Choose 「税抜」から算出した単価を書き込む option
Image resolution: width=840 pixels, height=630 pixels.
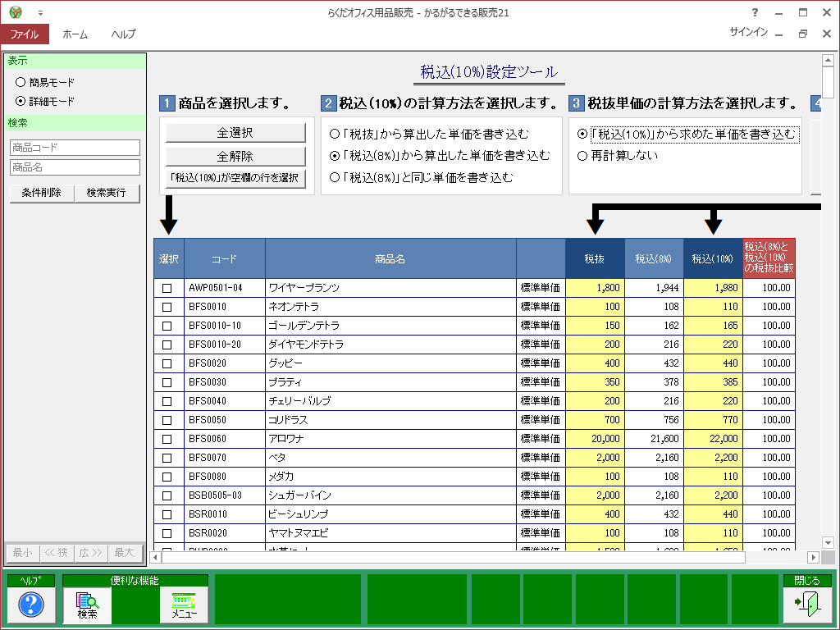click(x=335, y=134)
